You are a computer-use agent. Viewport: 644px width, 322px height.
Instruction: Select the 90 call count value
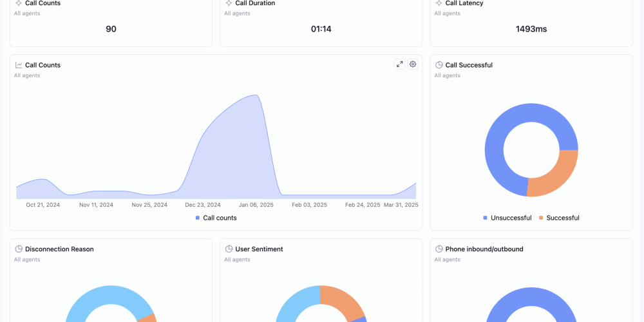point(111,29)
